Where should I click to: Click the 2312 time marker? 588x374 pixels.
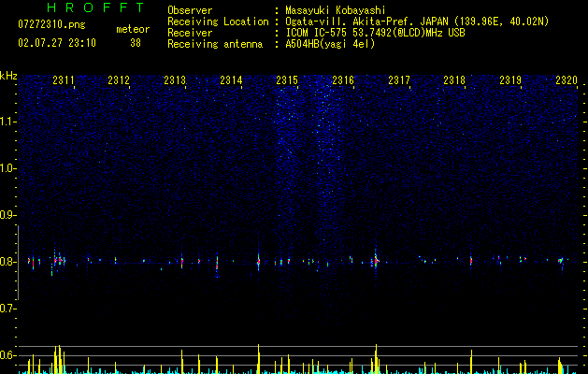(x=119, y=79)
